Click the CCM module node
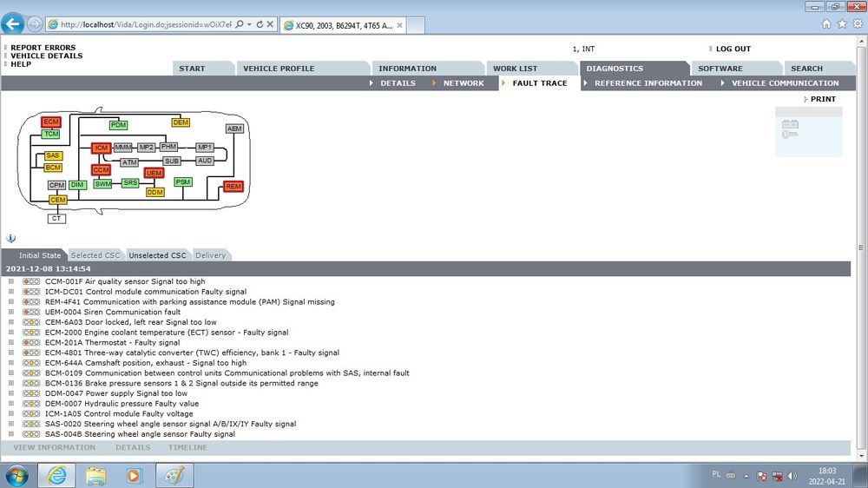The height and width of the screenshot is (488, 868). tap(101, 170)
